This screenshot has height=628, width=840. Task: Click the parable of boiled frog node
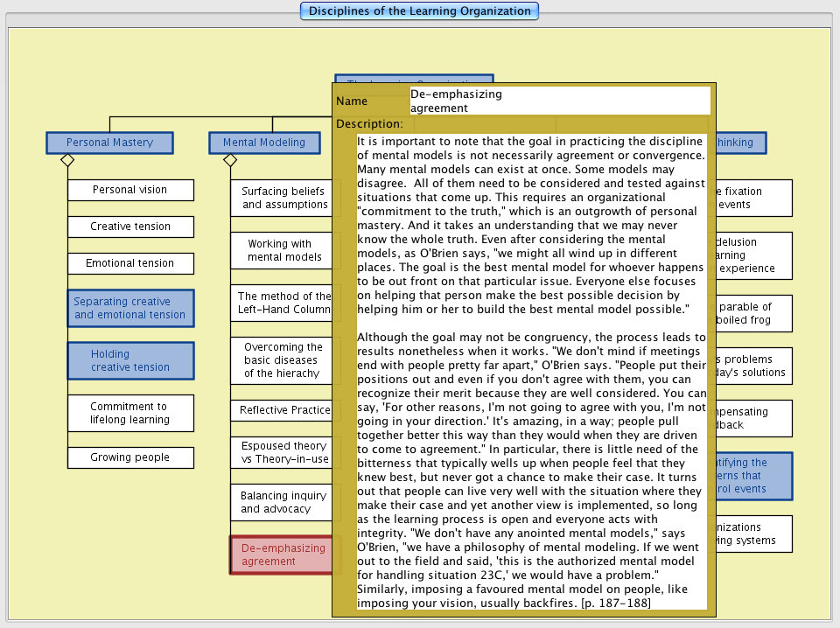pyautogui.click(x=754, y=313)
